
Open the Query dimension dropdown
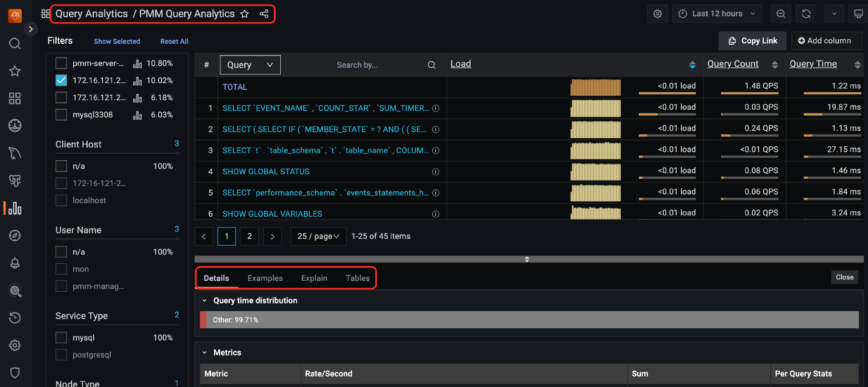250,65
